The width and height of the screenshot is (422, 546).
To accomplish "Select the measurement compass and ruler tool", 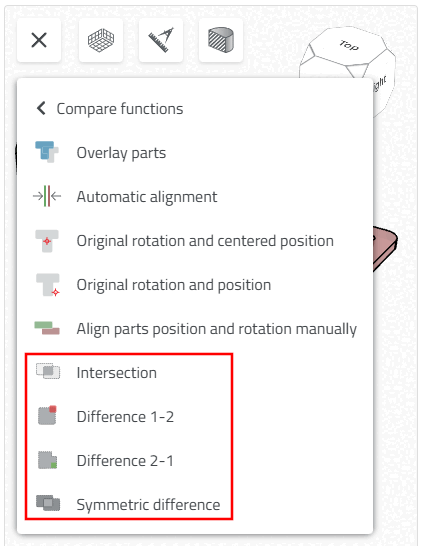I will tap(161, 40).
